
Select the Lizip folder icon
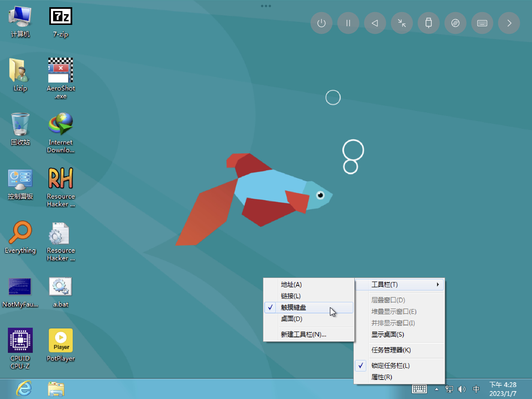pos(20,75)
